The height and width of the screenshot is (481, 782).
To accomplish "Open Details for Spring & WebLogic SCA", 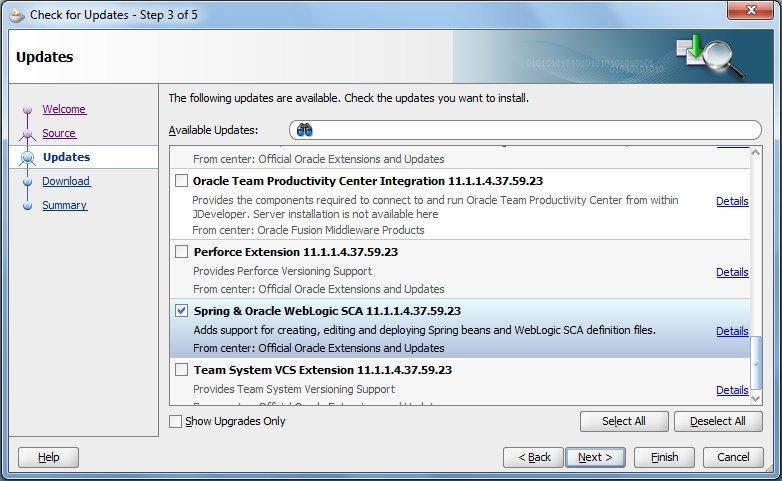I will (732, 331).
